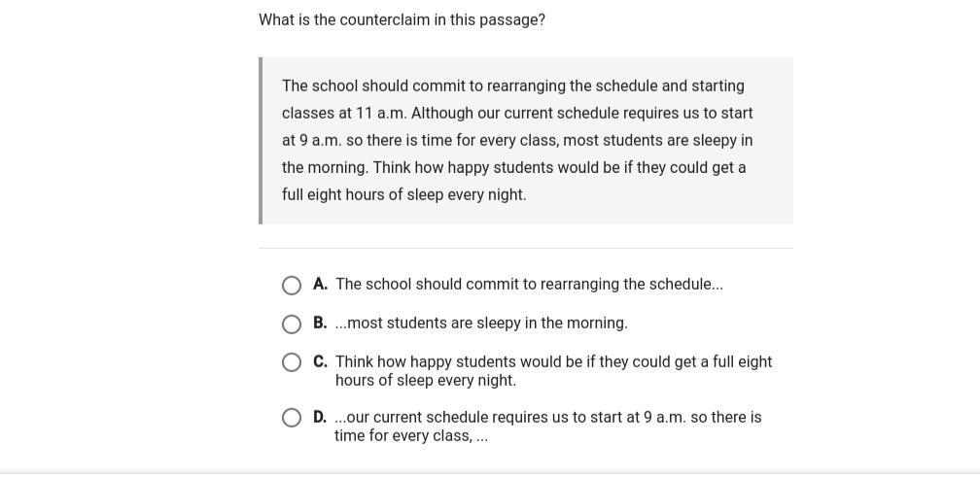Click the bold 'D.' answer label
This screenshot has width=980, height=479.
coord(320,417)
